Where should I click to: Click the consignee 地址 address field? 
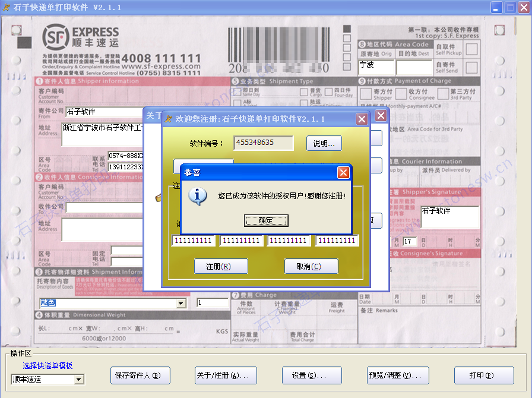[x=103, y=229]
